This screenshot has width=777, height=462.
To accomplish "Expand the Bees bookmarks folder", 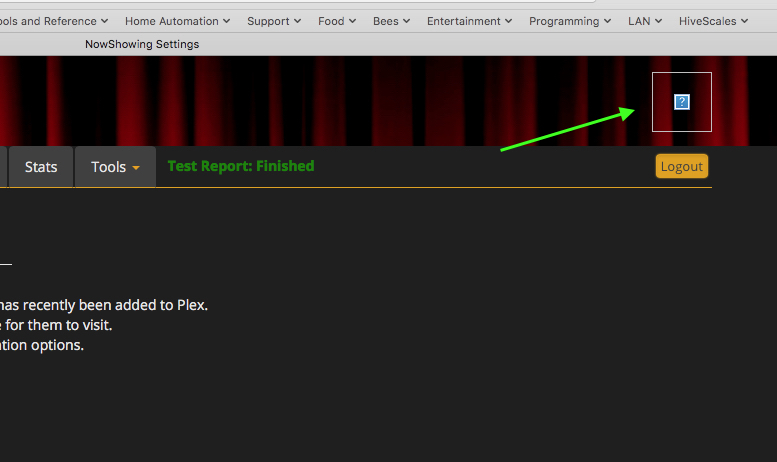I will coord(391,21).
